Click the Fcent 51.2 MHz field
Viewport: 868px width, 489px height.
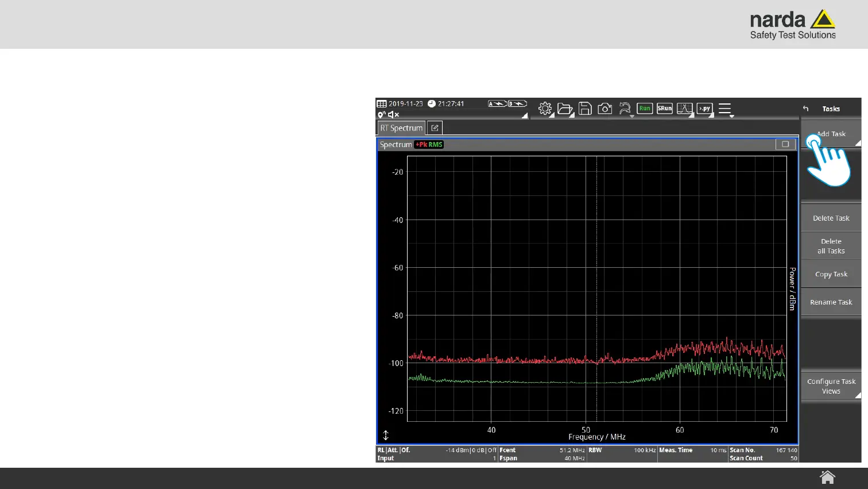(x=542, y=451)
